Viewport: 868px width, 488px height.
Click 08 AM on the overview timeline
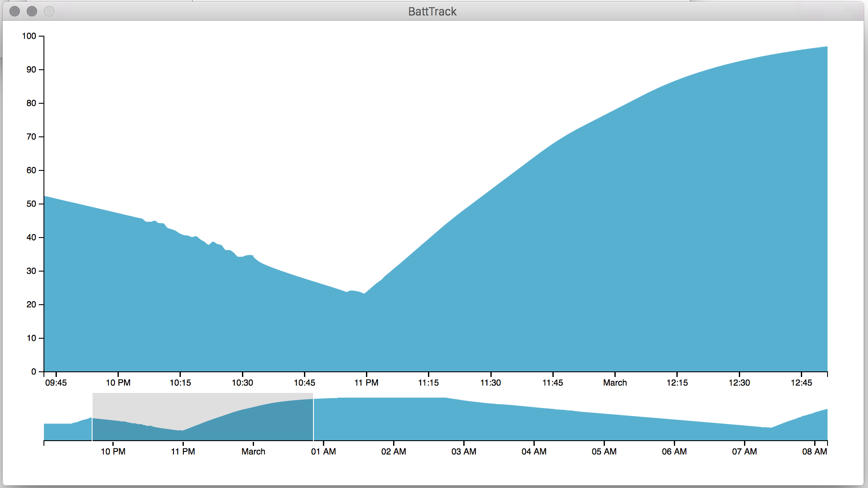point(814,451)
